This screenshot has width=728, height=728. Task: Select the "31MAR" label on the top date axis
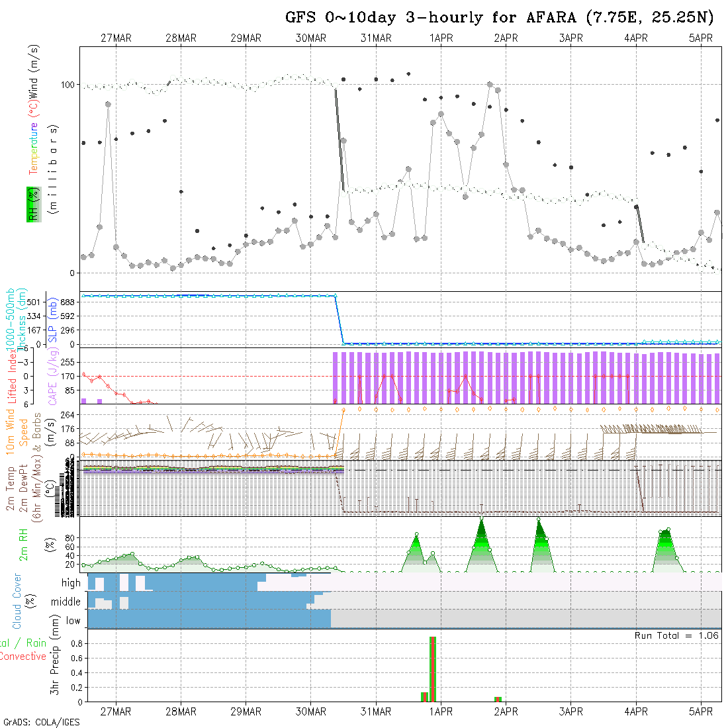click(x=376, y=38)
